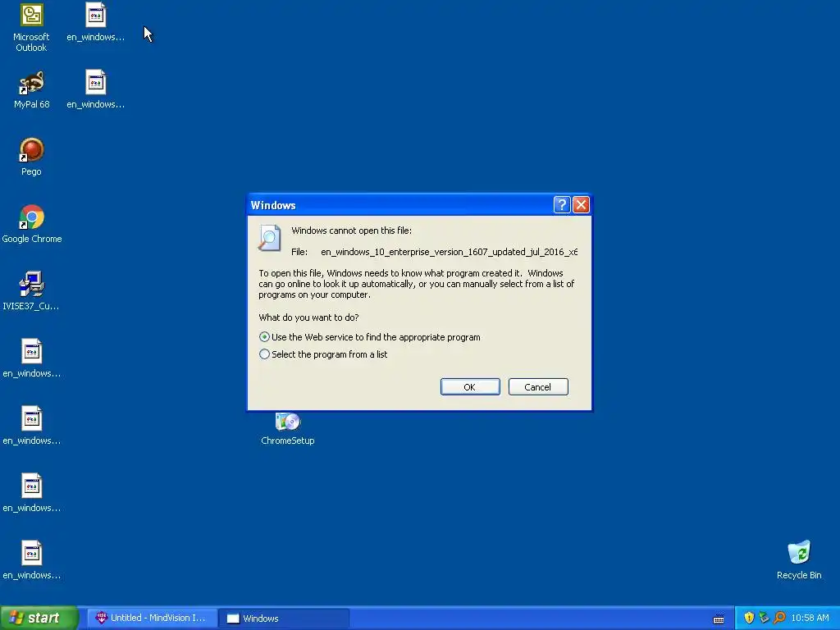Click the Safely Remove Hardware tray icon
This screenshot has width=840, height=630.
pos(764,618)
